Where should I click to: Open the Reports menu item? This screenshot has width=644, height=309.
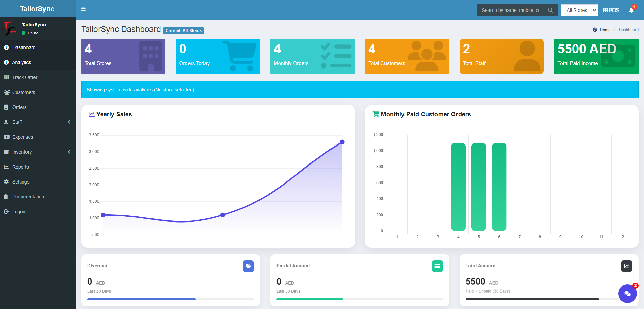[x=38, y=167]
